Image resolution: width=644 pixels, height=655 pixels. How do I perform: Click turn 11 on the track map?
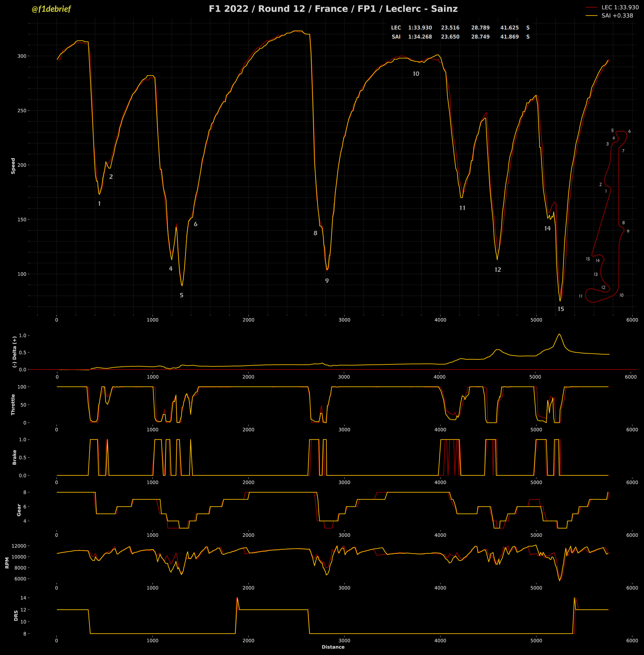pyautogui.click(x=580, y=296)
